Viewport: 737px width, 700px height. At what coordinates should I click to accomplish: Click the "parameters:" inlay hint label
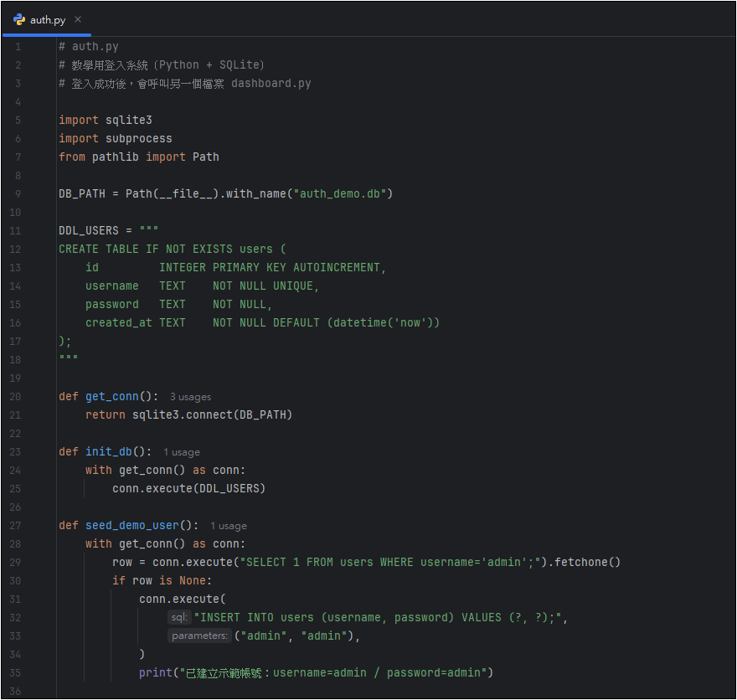point(199,636)
